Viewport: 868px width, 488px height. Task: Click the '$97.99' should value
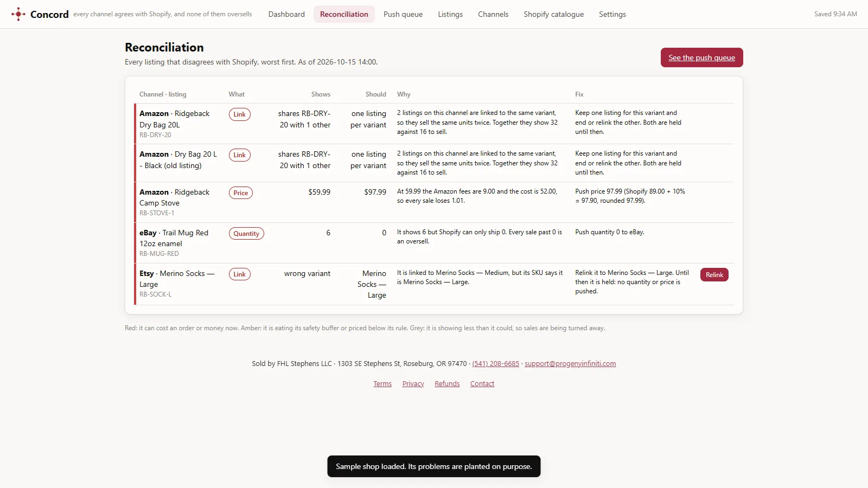[375, 192]
